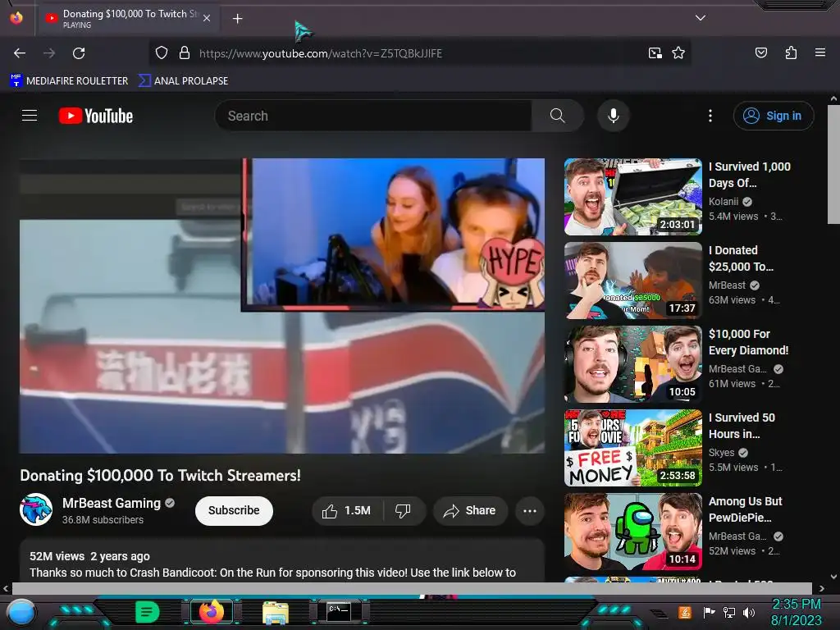Viewport: 840px width, 630px height.
Task: Open network tray icon
Action: (x=729, y=612)
